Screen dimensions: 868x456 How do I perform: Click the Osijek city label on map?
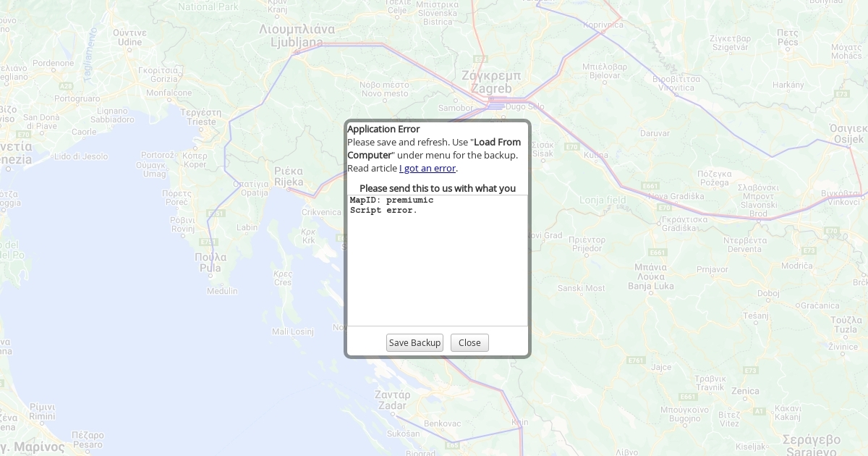(x=848, y=134)
